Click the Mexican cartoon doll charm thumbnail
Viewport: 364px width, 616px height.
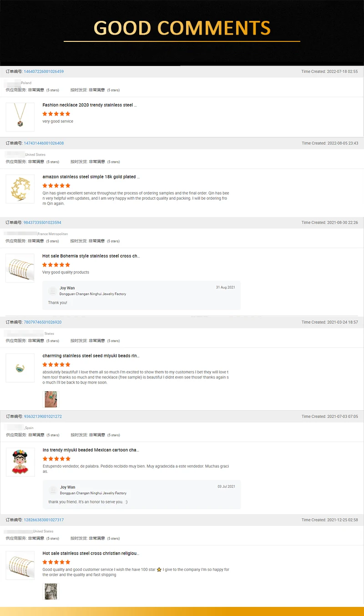coord(20,462)
